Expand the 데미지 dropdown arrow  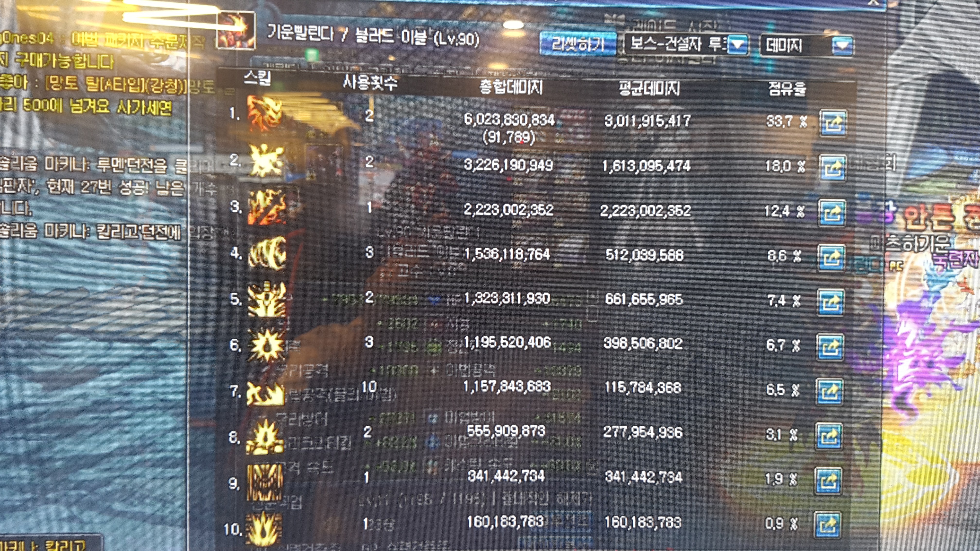842,46
